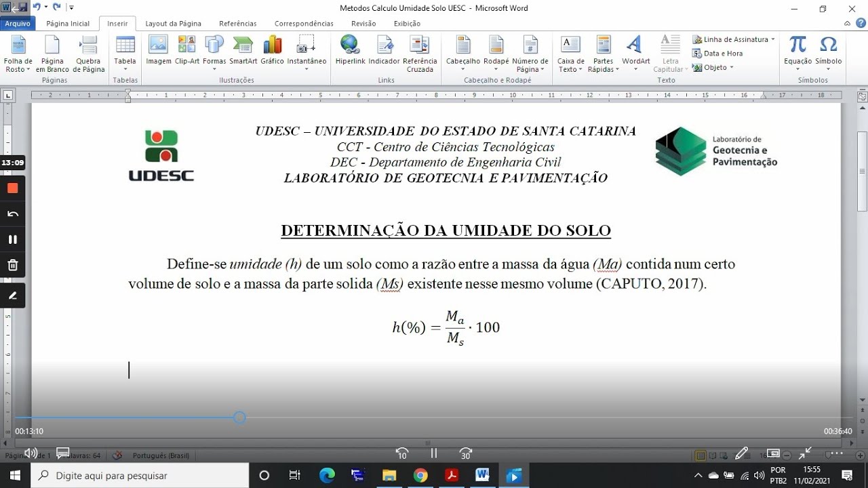Open File Explorer from taskbar
Image resolution: width=868 pixels, height=488 pixels.
pos(389,475)
